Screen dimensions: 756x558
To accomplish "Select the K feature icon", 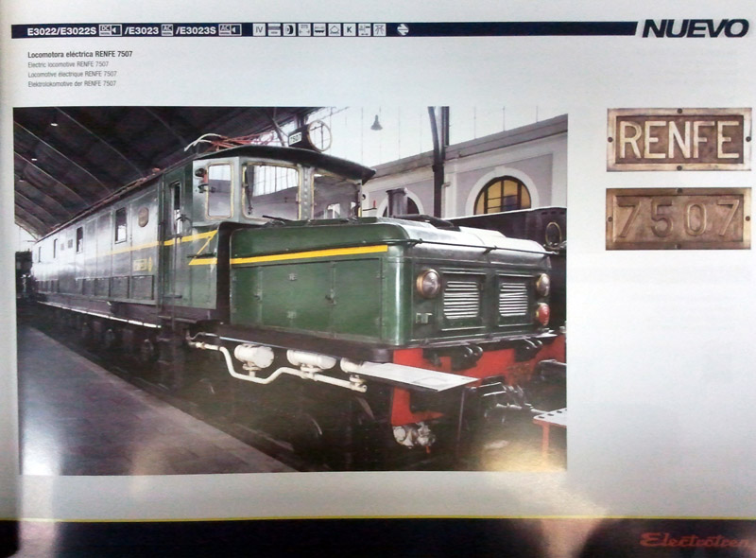I will (x=349, y=30).
